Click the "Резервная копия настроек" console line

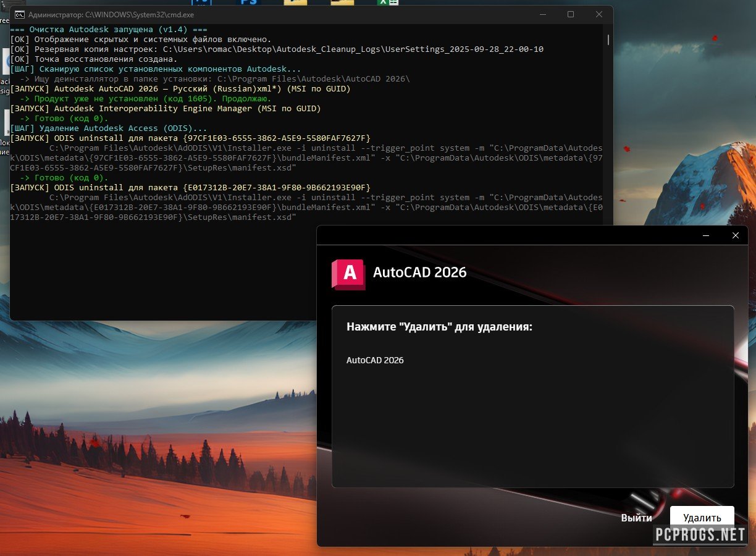point(277,49)
